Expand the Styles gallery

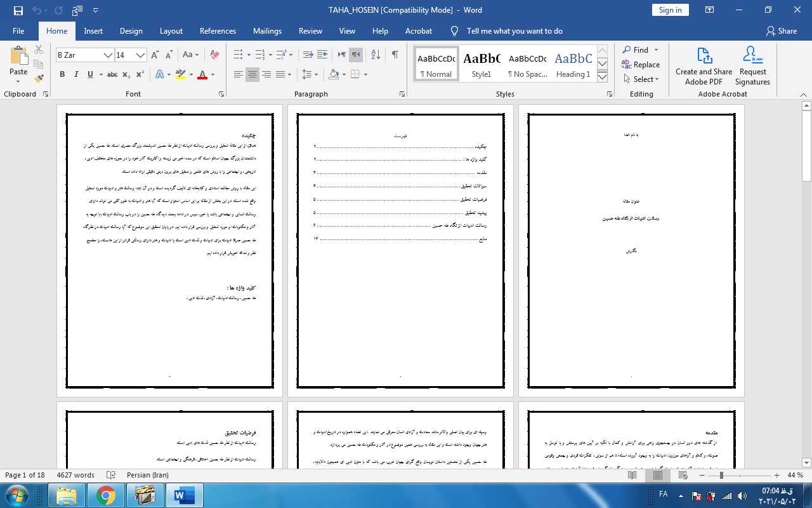602,77
